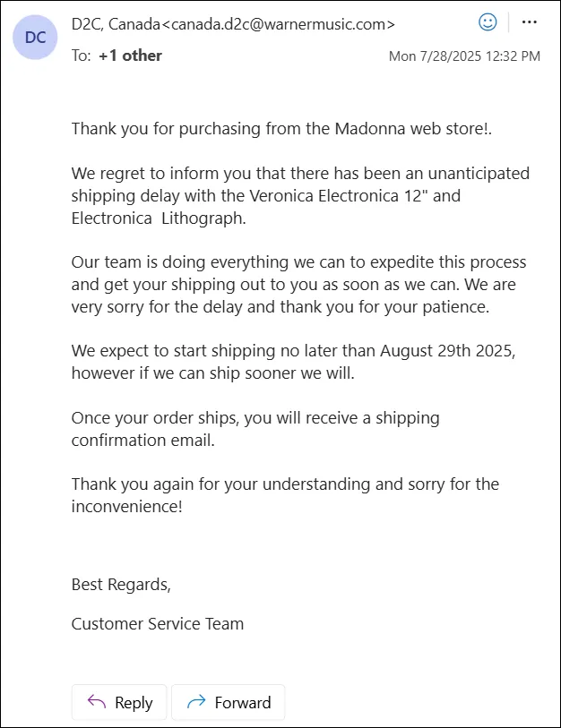Click the 'Best Regards,' closing line
The height and width of the screenshot is (728, 561).
click(121, 585)
